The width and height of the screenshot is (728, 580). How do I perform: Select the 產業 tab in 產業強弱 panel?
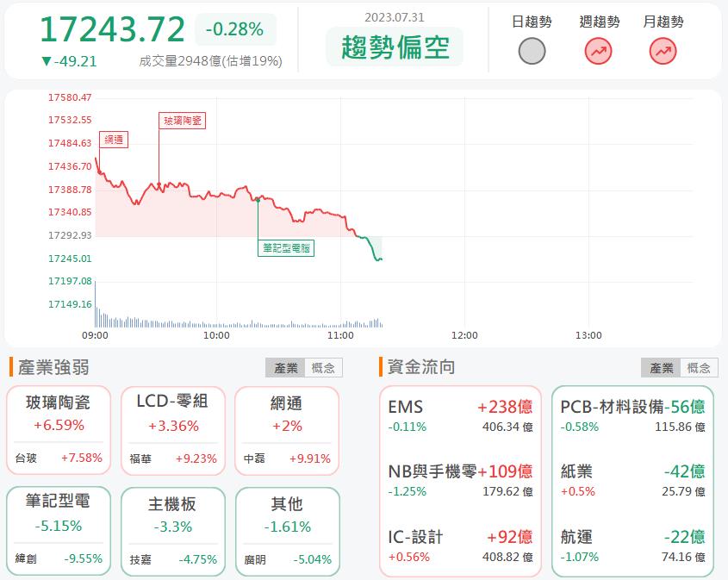coord(284,366)
